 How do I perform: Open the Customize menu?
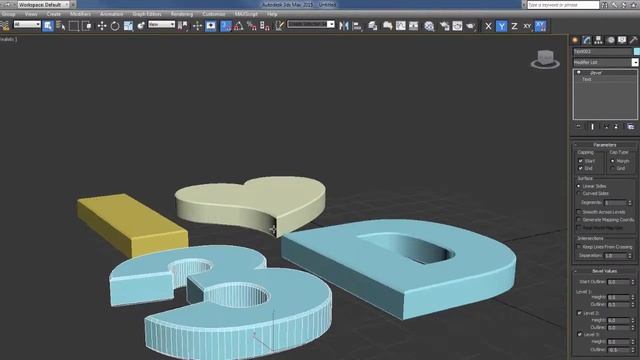point(213,14)
